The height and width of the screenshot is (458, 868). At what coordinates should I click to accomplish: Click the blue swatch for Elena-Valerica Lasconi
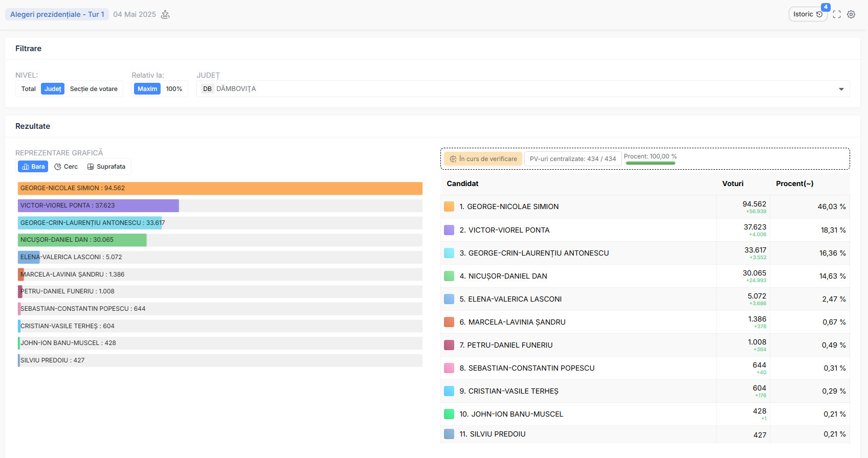449,299
